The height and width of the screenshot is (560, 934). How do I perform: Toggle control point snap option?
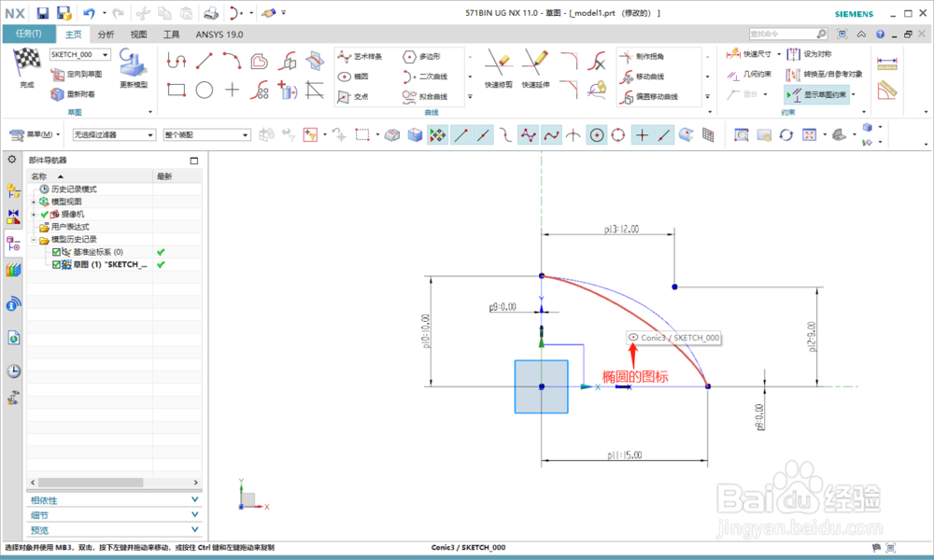528,135
